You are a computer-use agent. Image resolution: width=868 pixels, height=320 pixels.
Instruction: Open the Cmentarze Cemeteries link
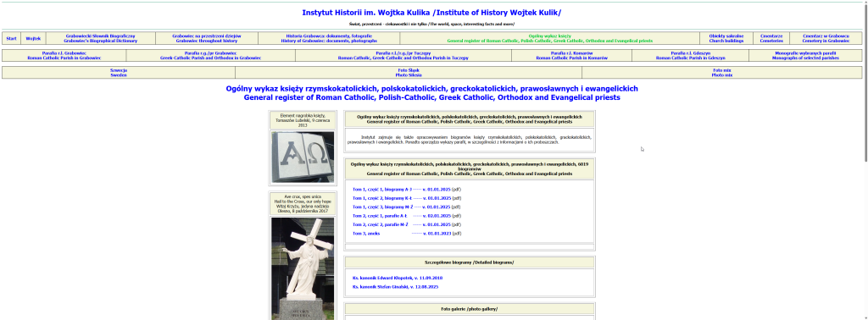point(771,38)
